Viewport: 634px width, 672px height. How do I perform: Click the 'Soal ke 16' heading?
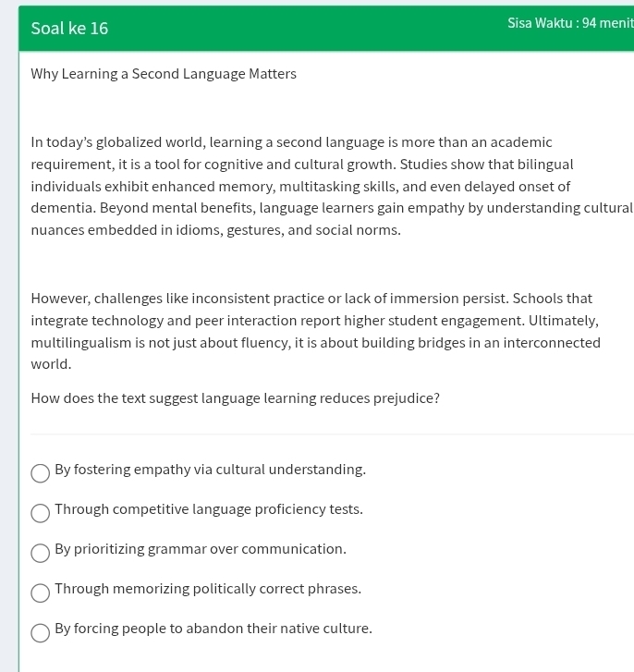click(69, 29)
